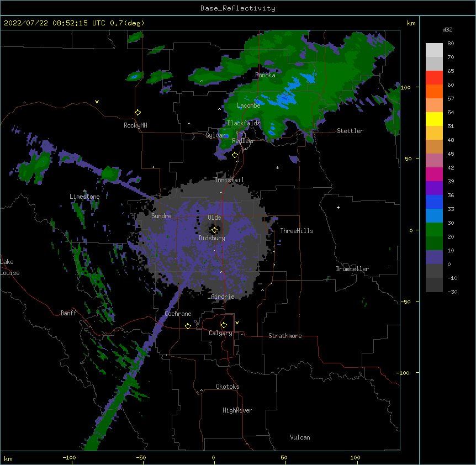The image size is (476, 465).
Task: Click the Cochrane town label
Action: pos(178,314)
